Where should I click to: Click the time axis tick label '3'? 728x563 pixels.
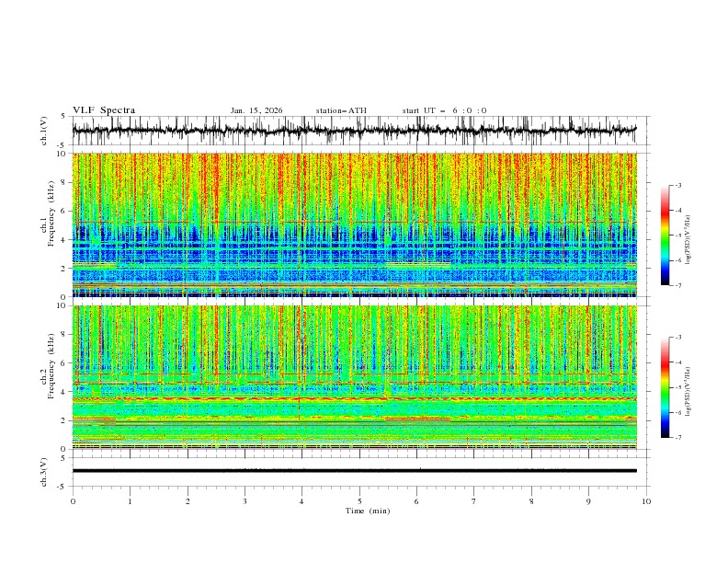[245, 501]
